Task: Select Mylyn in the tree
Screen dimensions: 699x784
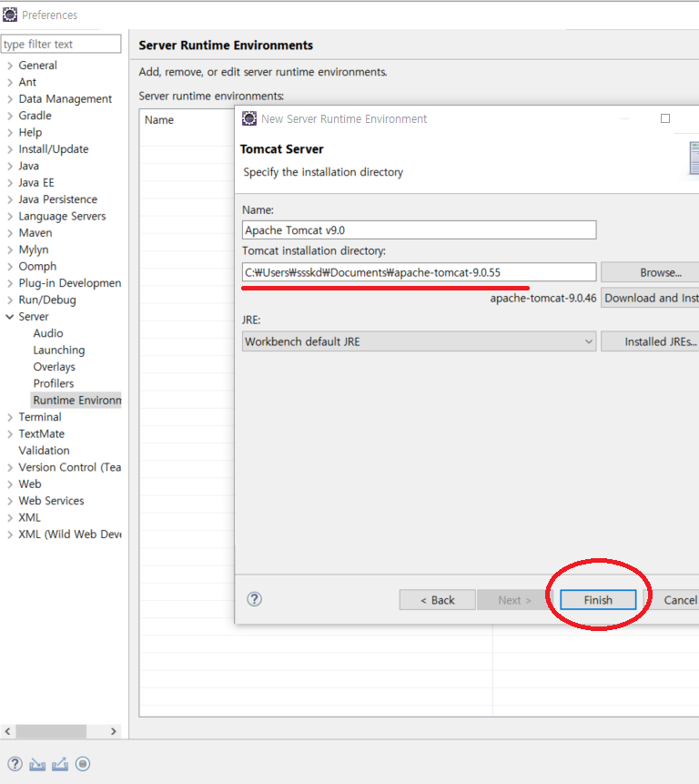Action: [34, 249]
